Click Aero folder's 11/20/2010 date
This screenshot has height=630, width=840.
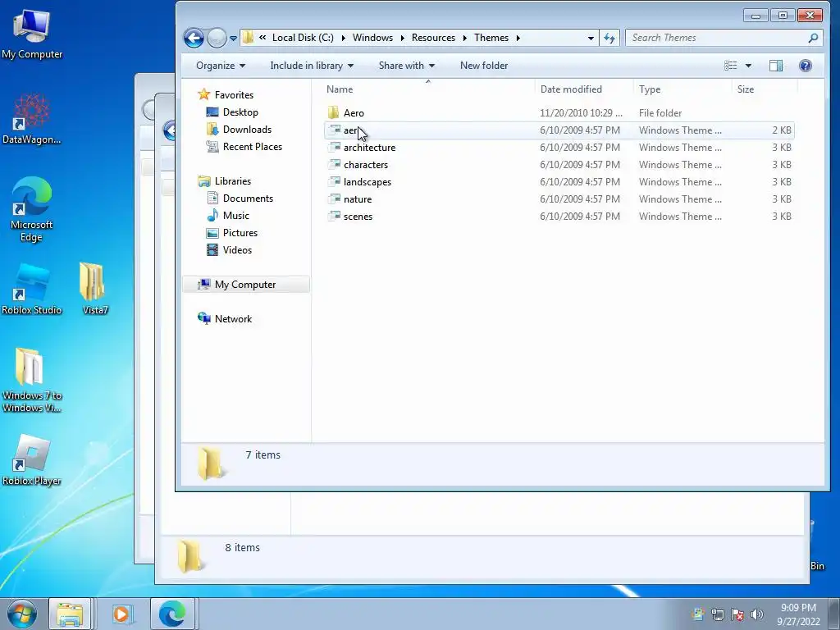[581, 113]
